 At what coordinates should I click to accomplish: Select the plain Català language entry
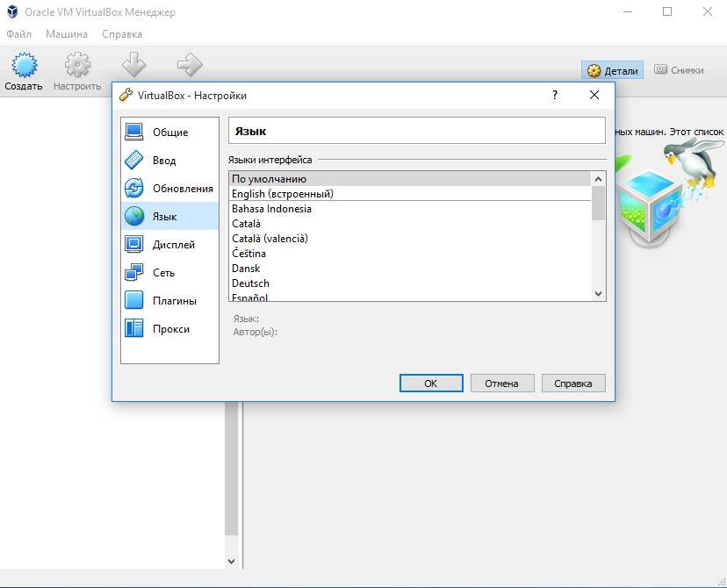pyautogui.click(x=410, y=223)
